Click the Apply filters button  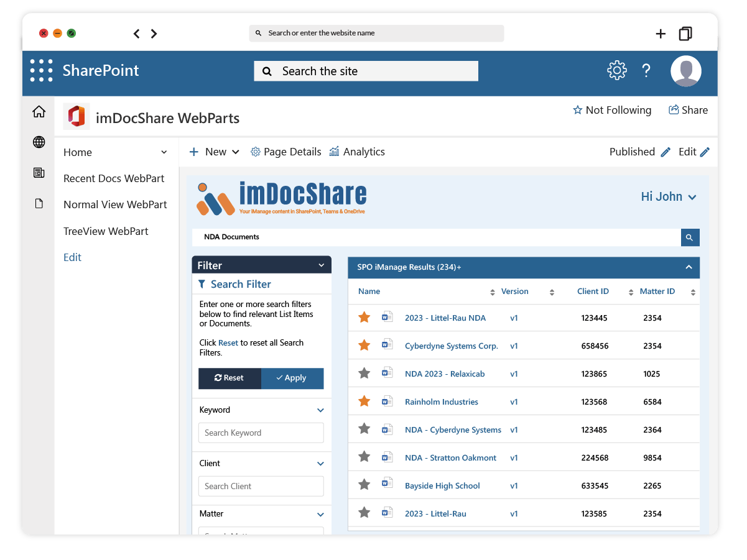[x=292, y=378]
